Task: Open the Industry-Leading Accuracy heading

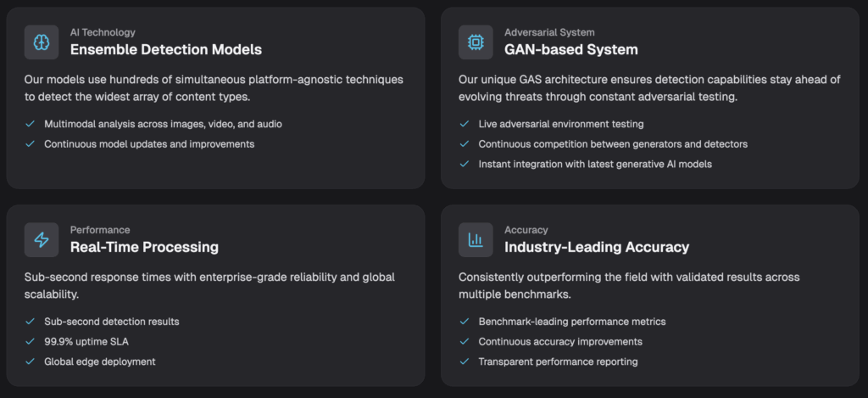Action: pyautogui.click(x=596, y=247)
